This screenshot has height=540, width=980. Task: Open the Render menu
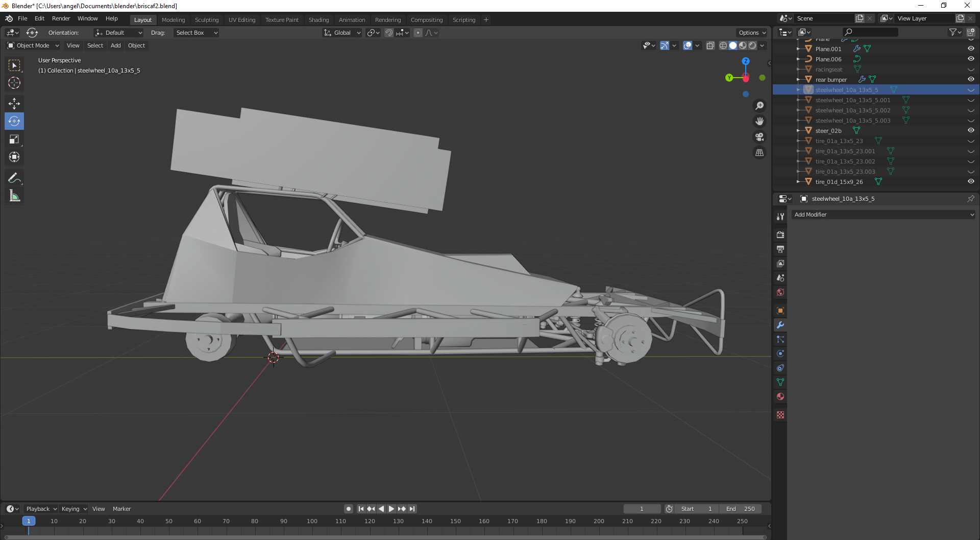(x=61, y=18)
